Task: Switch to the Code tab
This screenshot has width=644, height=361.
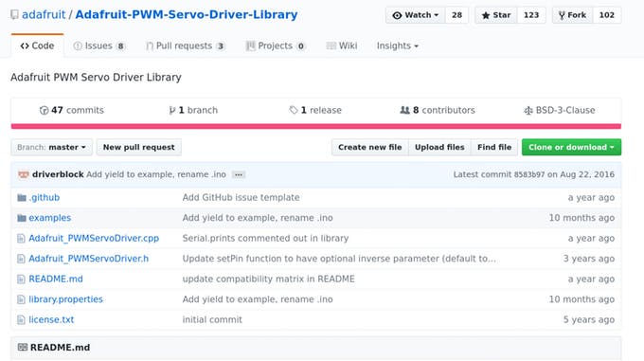Action: tap(37, 46)
